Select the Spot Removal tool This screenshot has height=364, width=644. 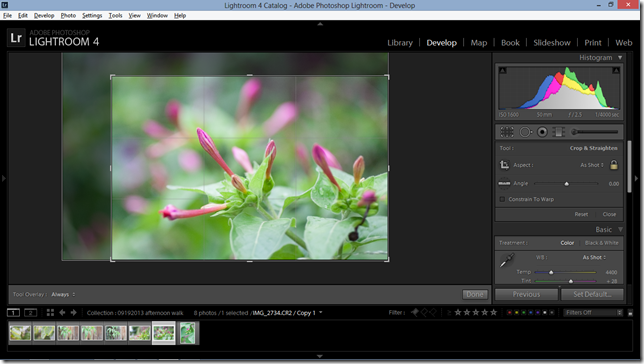tap(525, 132)
